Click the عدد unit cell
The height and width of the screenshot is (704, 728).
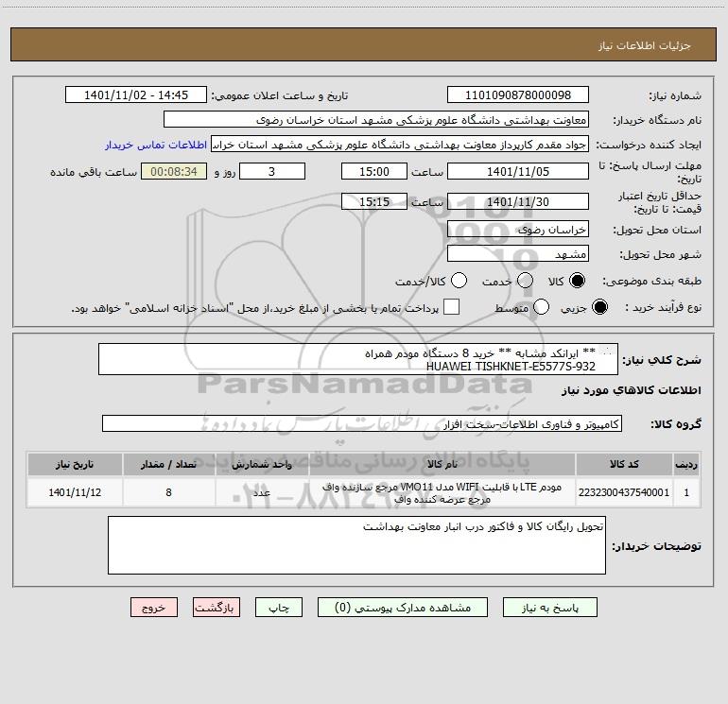pyautogui.click(x=262, y=492)
